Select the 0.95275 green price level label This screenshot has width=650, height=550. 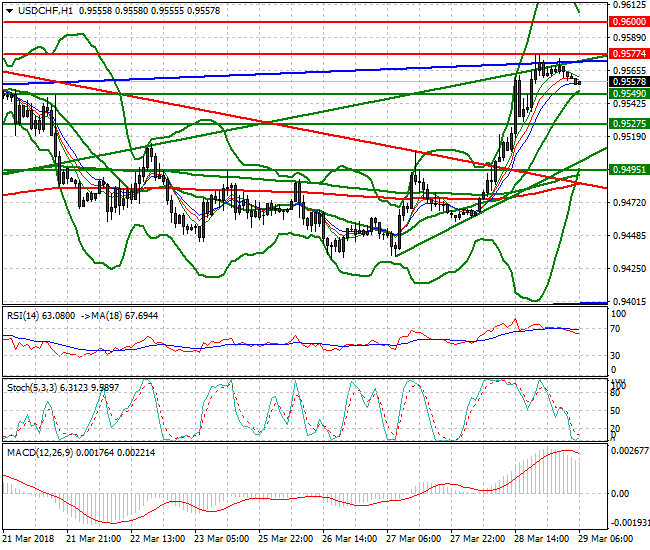(629, 124)
